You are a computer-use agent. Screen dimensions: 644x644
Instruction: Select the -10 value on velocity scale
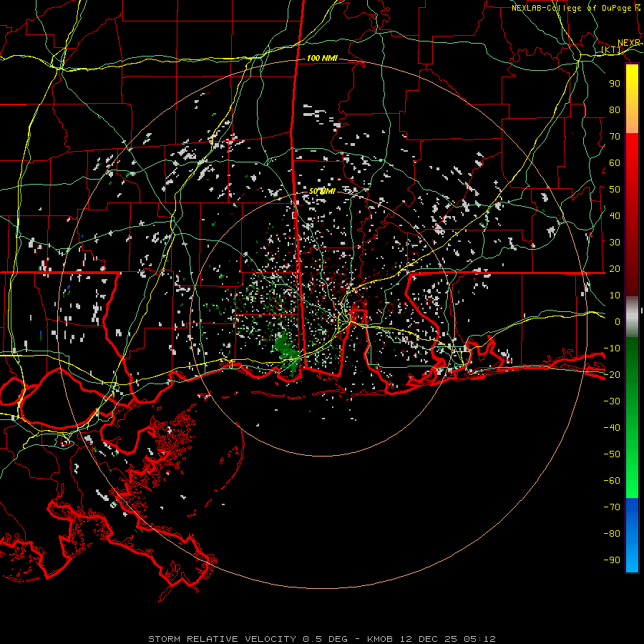coord(612,348)
